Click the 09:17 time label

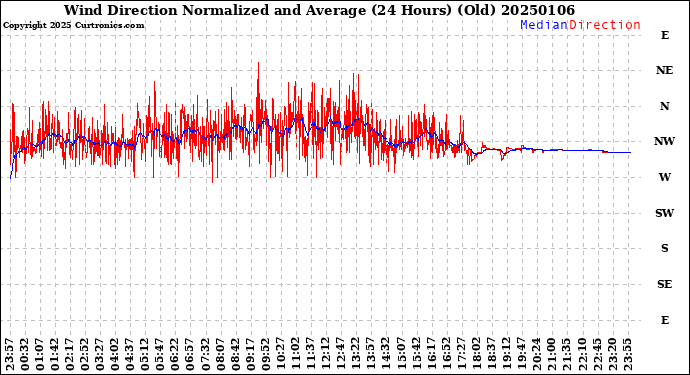(250, 355)
